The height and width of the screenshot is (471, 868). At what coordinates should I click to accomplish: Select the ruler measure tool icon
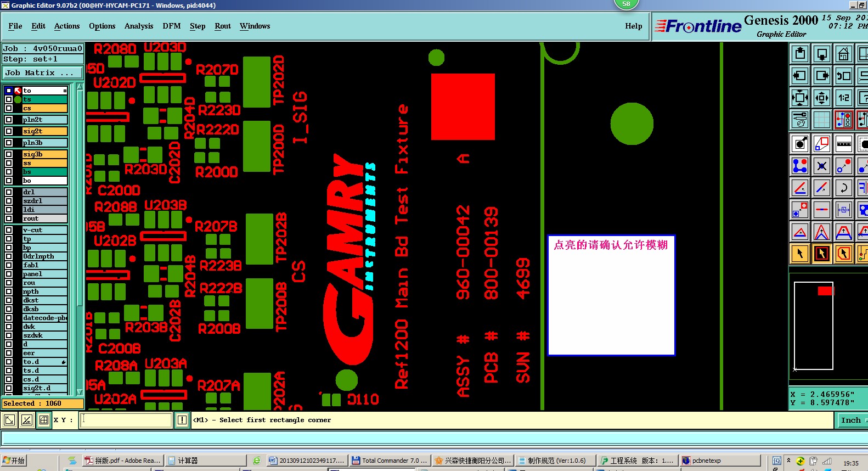(x=844, y=144)
